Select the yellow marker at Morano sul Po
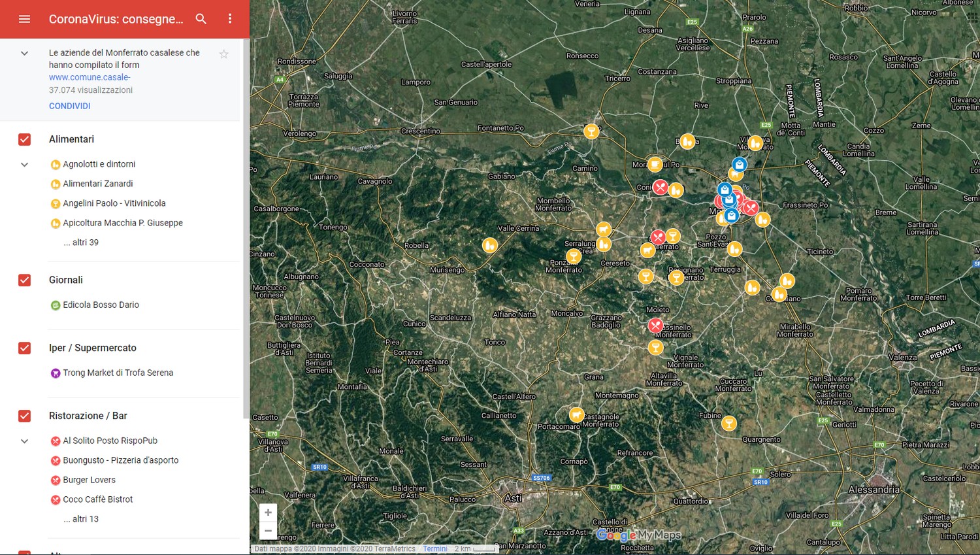The height and width of the screenshot is (555, 980). (655, 164)
